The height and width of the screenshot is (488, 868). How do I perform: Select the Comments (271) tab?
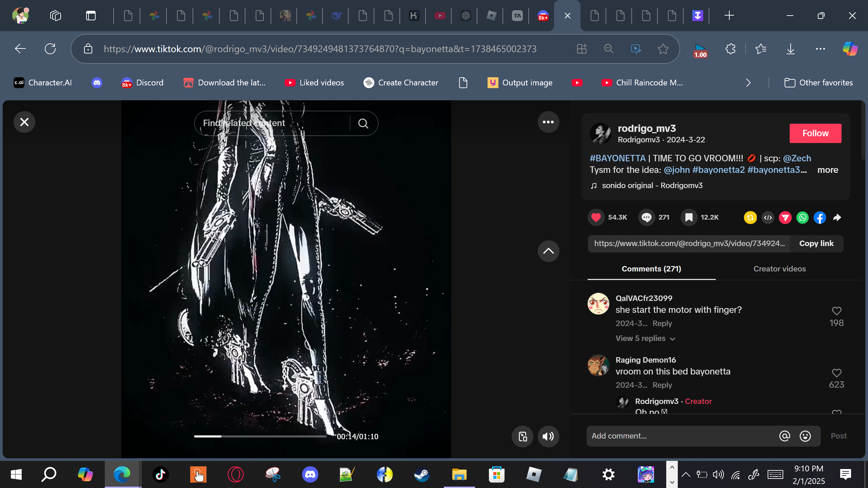click(x=651, y=269)
